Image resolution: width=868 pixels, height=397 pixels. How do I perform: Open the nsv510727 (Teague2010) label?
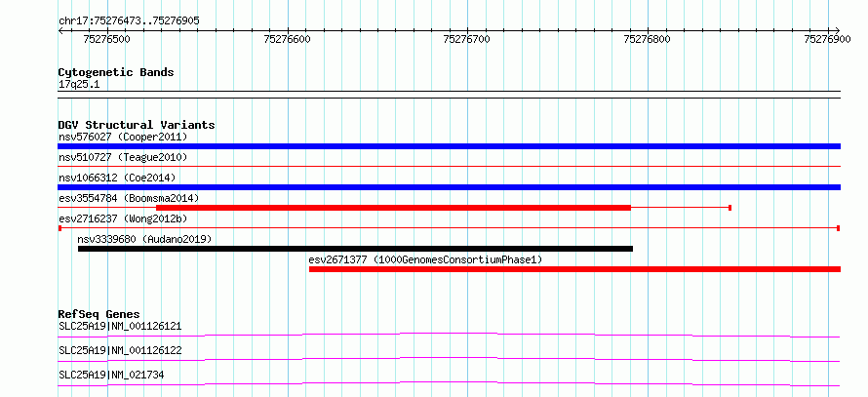coord(123,157)
